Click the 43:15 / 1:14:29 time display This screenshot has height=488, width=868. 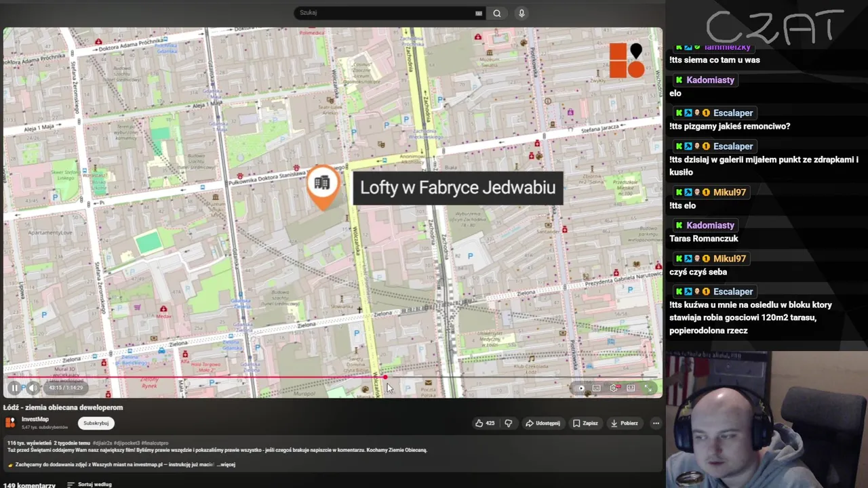point(66,388)
